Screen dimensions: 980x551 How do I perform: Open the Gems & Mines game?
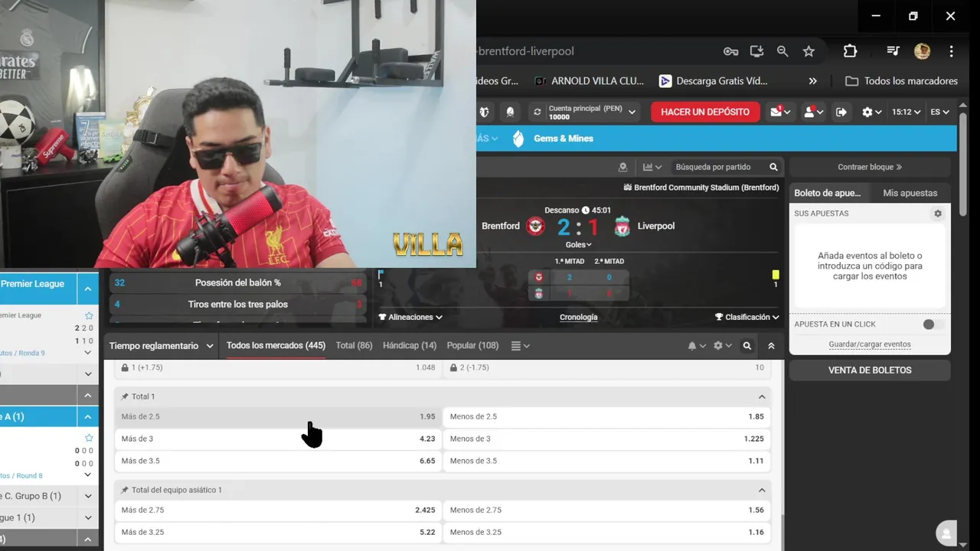pos(553,139)
